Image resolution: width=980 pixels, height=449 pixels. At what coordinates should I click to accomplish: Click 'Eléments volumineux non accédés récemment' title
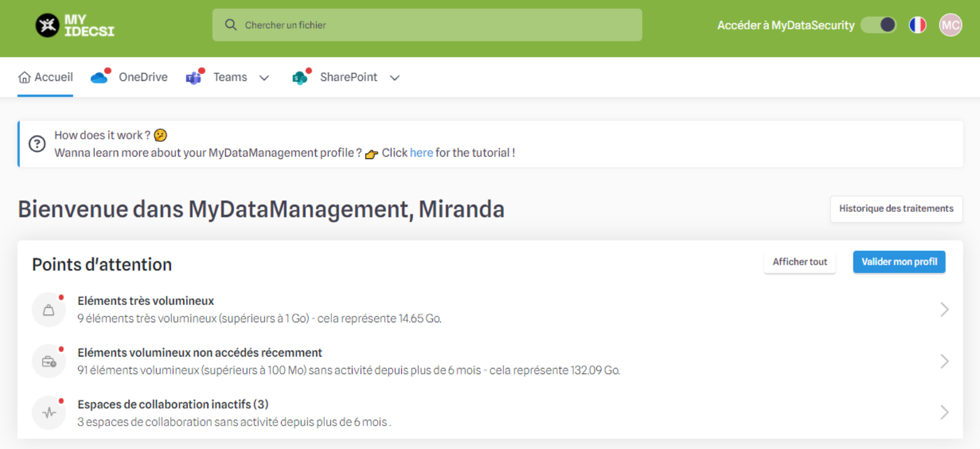click(x=200, y=352)
